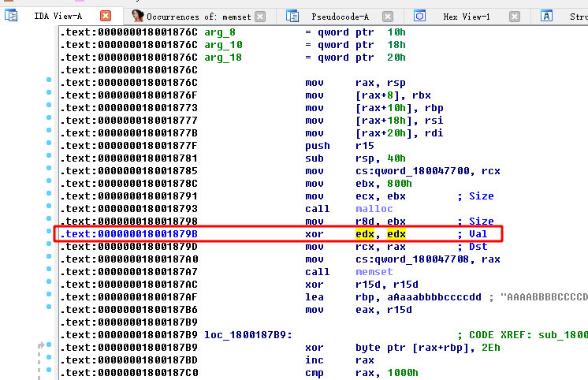588x380 pixels.
Task: Click r15d operand in mov eax, r15d
Action: 400,310
